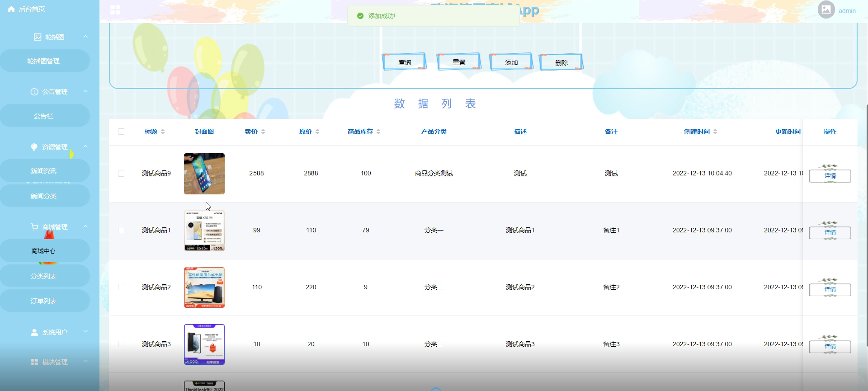Open 轮播图管理 in sidebar
The width and height of the screenshot is (868, 391).
45,61
